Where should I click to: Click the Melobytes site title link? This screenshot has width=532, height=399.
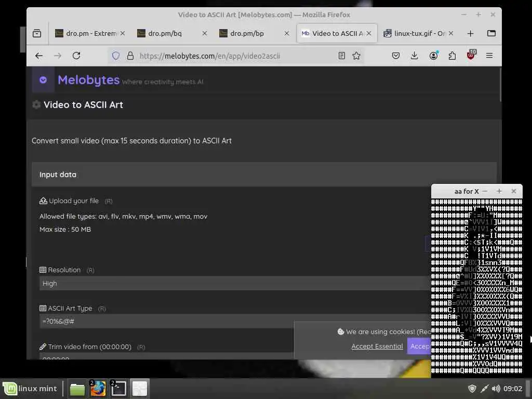pyautogui.click(x=88, y=80)
